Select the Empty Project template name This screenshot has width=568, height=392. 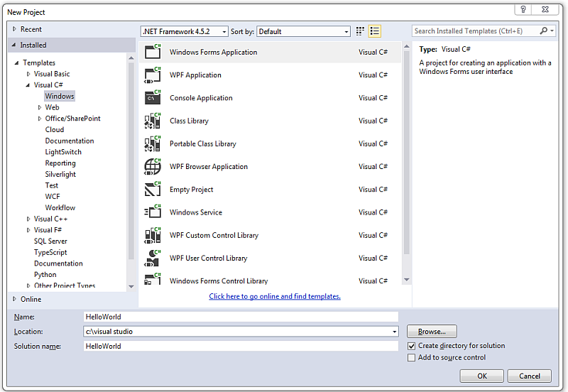[191, 190]
